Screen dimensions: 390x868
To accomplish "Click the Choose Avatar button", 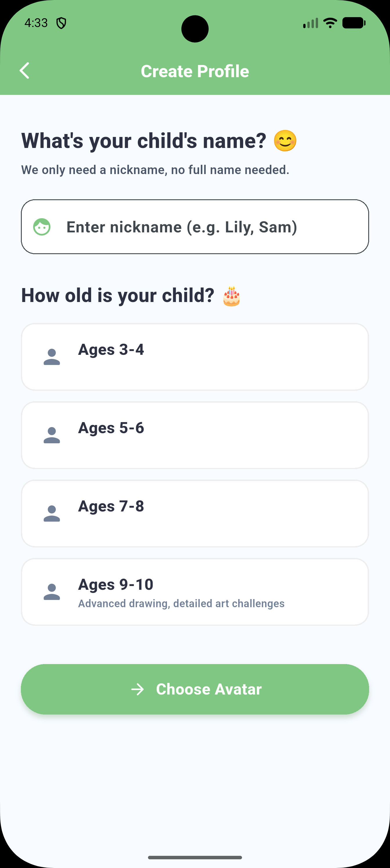I will click(x=195, y=689).
